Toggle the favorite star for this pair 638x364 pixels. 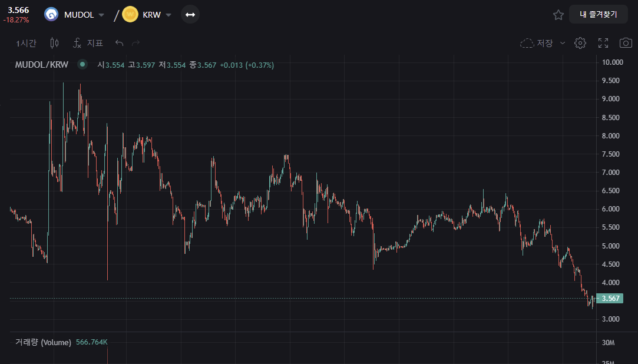558,15
